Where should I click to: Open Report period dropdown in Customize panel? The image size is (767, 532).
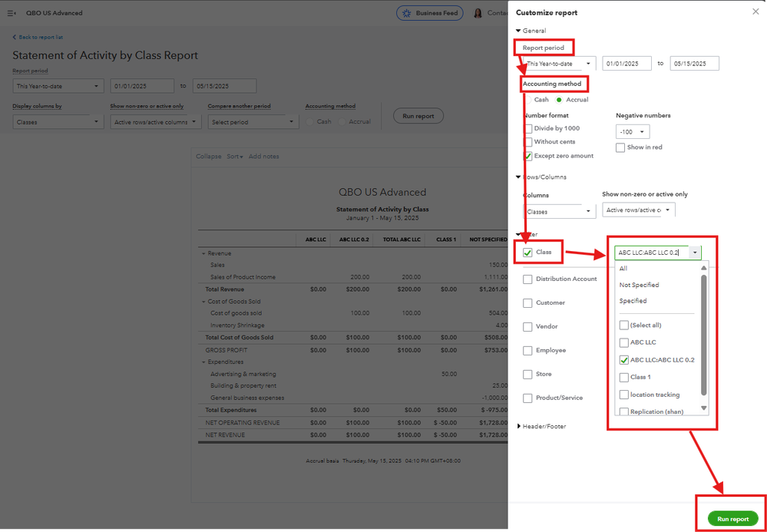click(x=559, y=64)
